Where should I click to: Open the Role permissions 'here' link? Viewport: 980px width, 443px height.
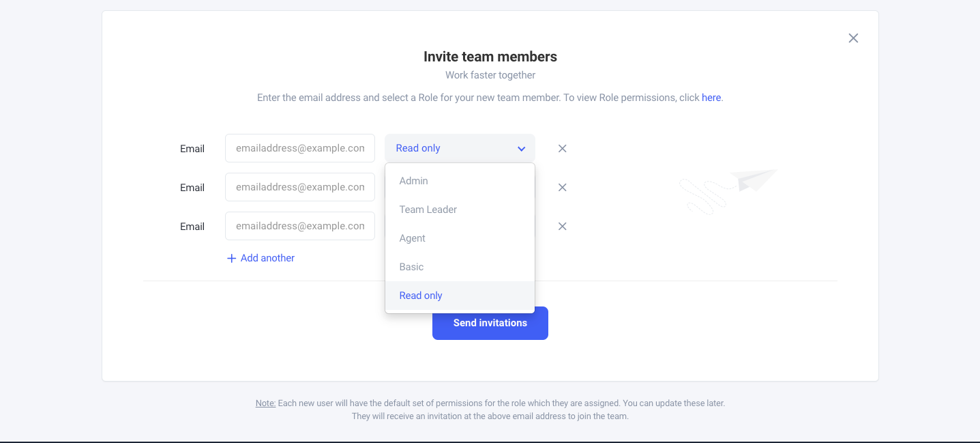click(711, 98)
